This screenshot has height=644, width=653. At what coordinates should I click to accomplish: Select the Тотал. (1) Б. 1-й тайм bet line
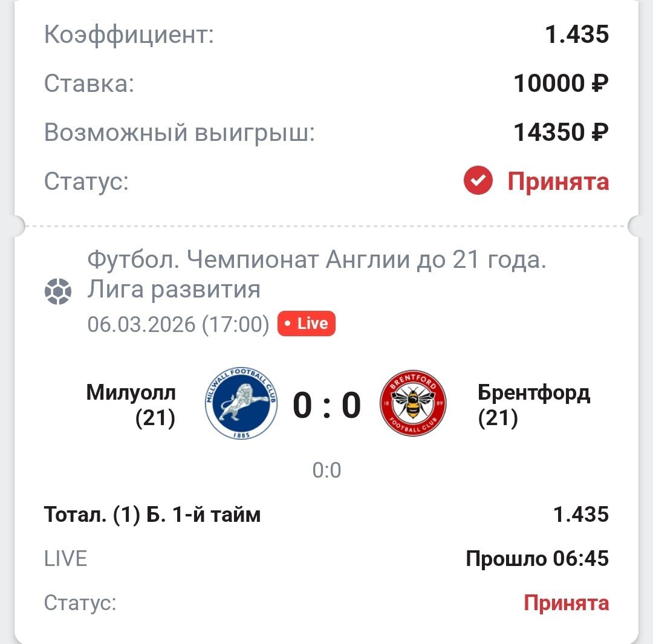pos(152,515)
